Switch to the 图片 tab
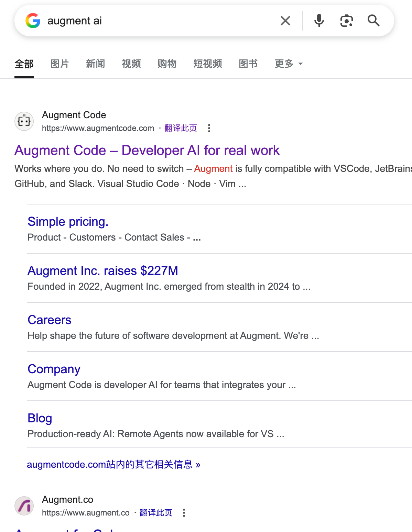The height and width of the screenshot is (532, 412). [60, 64]
